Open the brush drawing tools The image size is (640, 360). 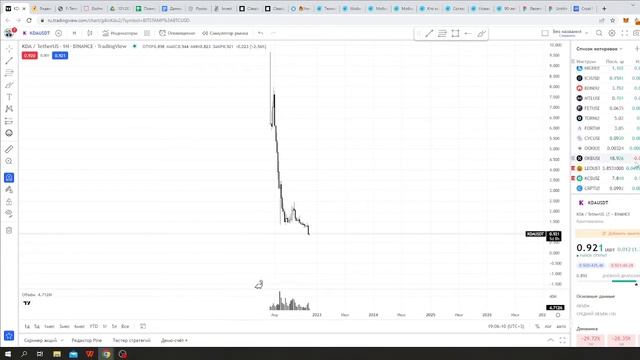[x=9, y=85]
